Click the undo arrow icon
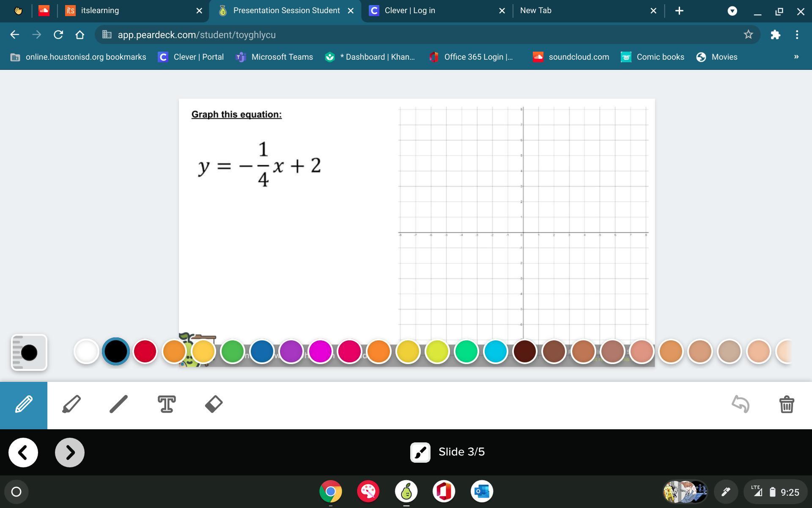812x508 pixels. click(741, 404)
